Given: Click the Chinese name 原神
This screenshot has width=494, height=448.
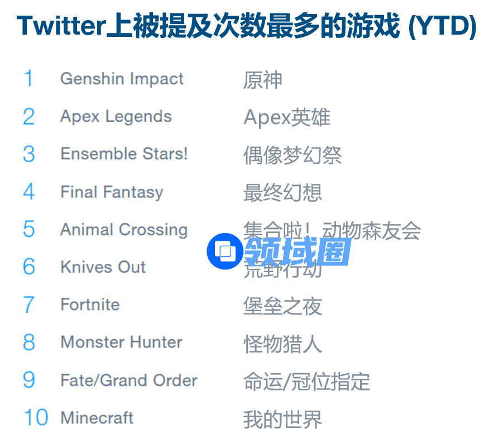Looking at the screenshot, I should 262,80.
